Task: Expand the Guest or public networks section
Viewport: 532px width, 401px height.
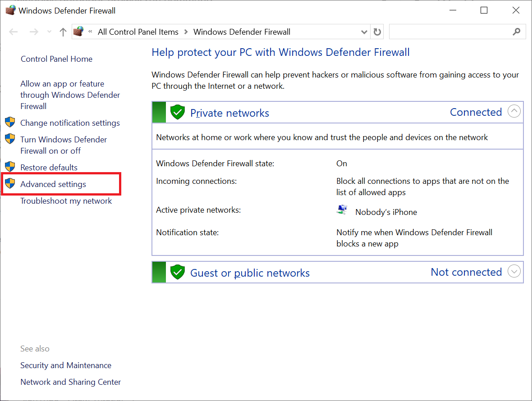Action: click(514, 271)
